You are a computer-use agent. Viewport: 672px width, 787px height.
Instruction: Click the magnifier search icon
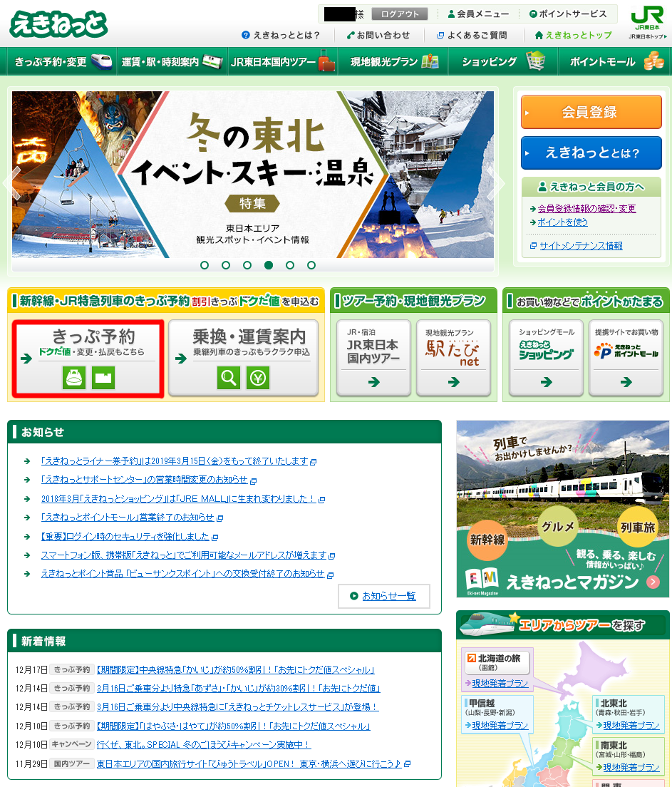pos(229,377)
